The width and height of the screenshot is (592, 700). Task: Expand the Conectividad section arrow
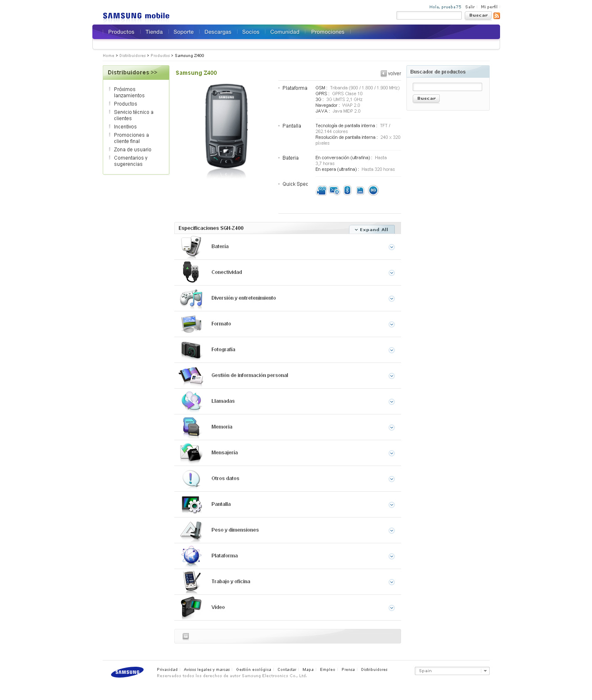[x=391, y=273]
